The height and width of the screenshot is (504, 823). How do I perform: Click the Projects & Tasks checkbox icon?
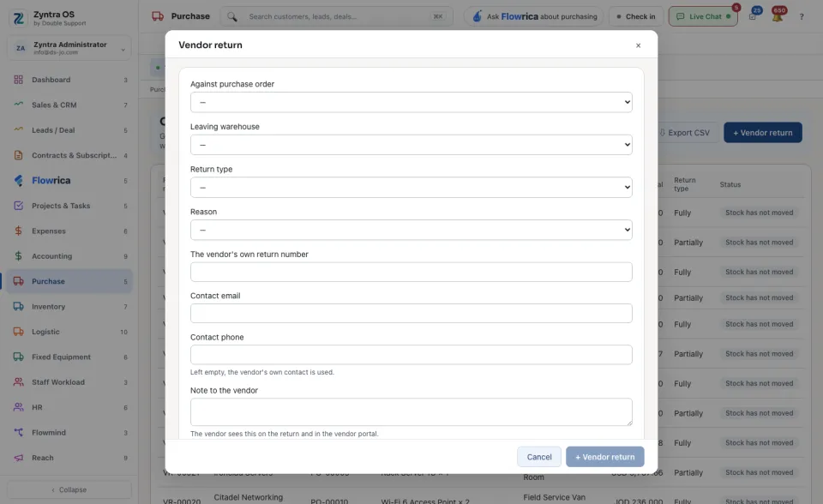click(18, 205)
